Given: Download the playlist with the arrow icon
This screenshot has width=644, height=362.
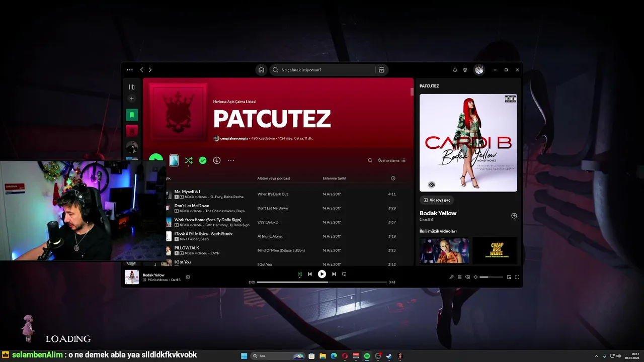Looking at the screenshot, I should (x=217, y=160).
